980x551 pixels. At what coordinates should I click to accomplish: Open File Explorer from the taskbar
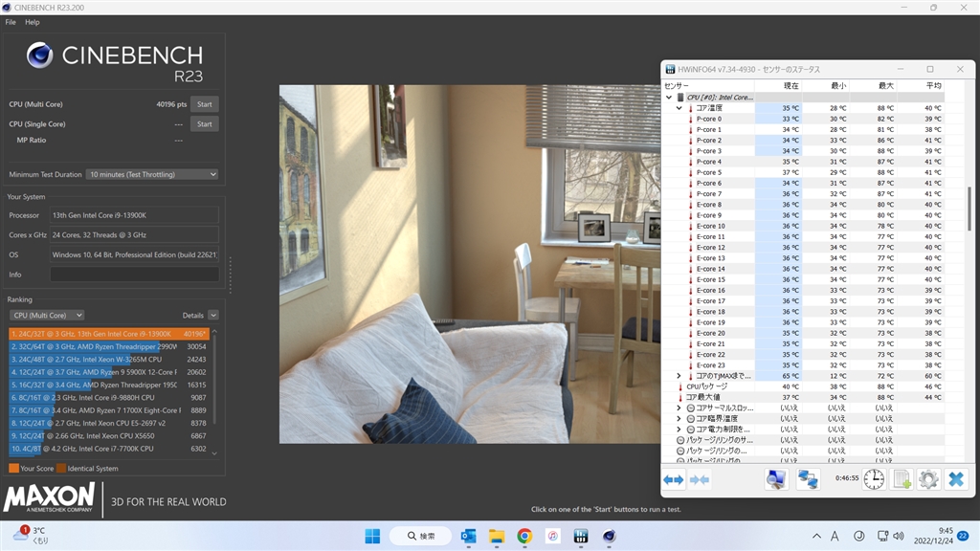497,536
